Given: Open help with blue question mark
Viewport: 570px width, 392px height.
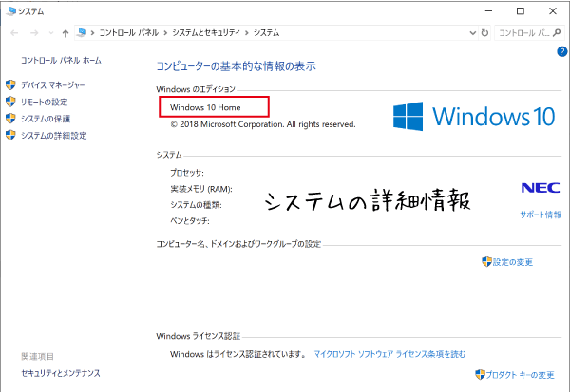Looking at the screenshot, I should coord(562,51).
